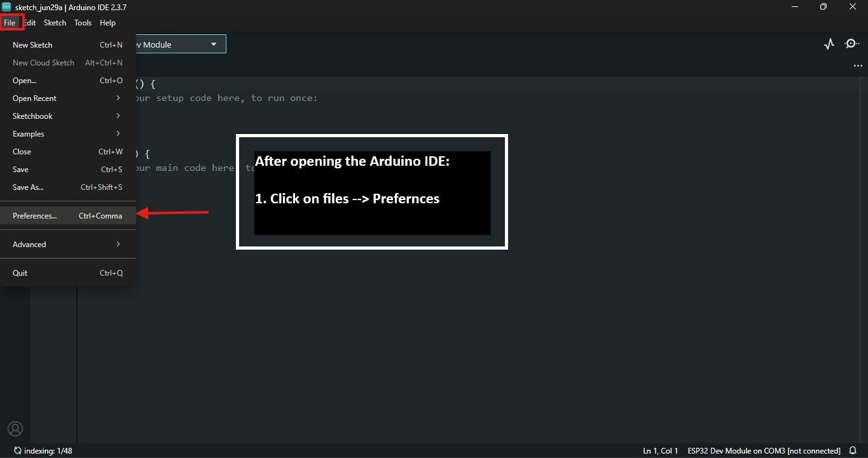
Task: Show notifications via the bell icon
Action: (853, 451)
